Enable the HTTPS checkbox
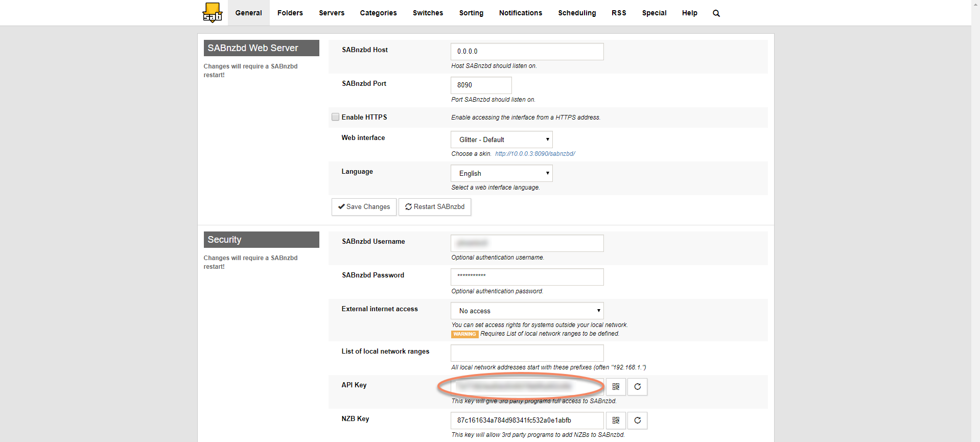Screen dimensions: 980x442 point(336,117)
